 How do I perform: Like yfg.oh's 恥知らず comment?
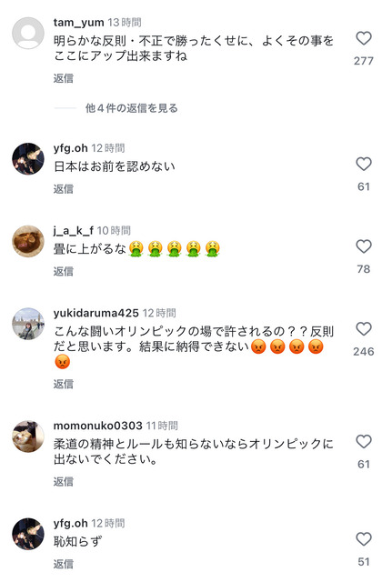[364, 539]
